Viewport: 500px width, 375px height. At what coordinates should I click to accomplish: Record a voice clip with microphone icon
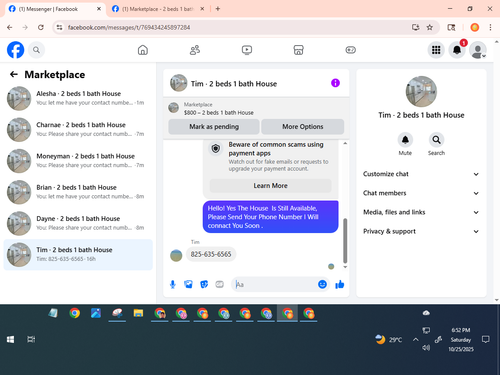[x=173, y=284]
